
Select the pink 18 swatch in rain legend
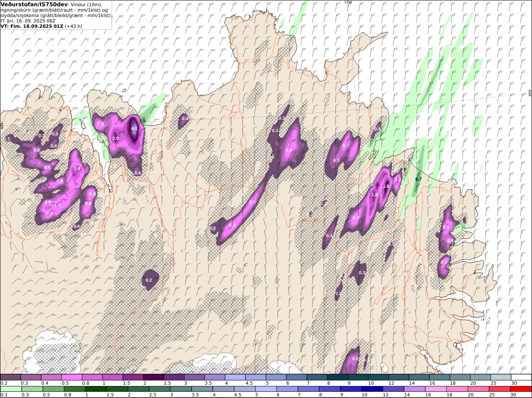pyautogui.click(x=457, y=389)
